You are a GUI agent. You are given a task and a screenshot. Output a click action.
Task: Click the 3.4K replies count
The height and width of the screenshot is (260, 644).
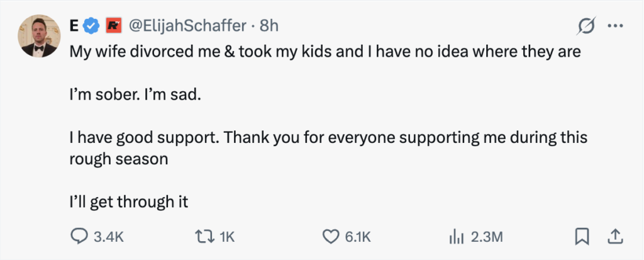(x=108, y=237)
